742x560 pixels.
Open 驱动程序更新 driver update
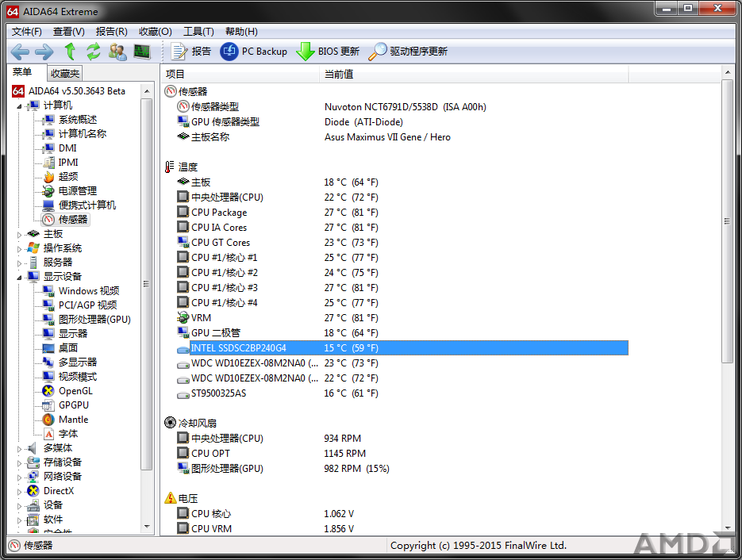[407, 51]
